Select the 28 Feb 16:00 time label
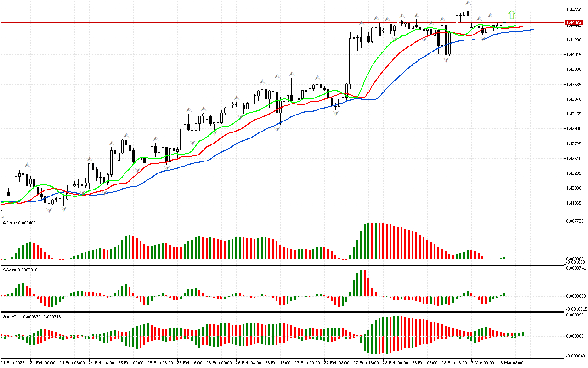Viewport: 588px width, 368px height. (454, 363)
